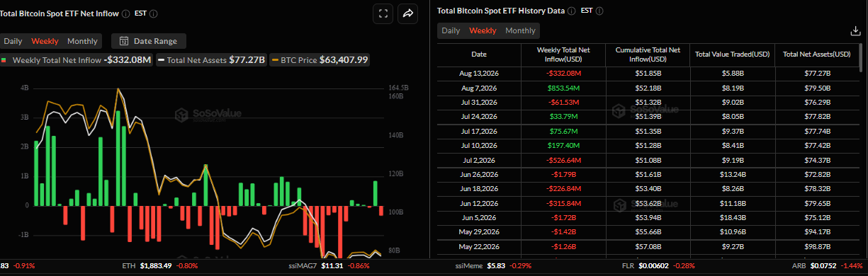Viewport: 868px width, 276px height.
Task: Click Cumulative Total Net Inflow(USD) header
Action: coord(648,54)
